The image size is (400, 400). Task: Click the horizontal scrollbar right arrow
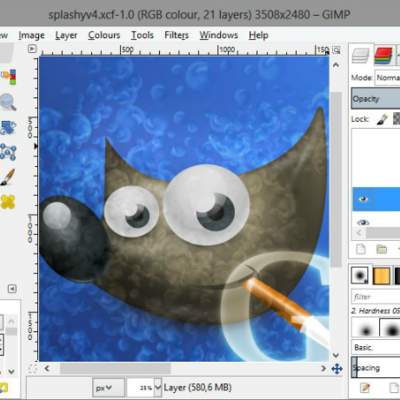tap(323, 368)
